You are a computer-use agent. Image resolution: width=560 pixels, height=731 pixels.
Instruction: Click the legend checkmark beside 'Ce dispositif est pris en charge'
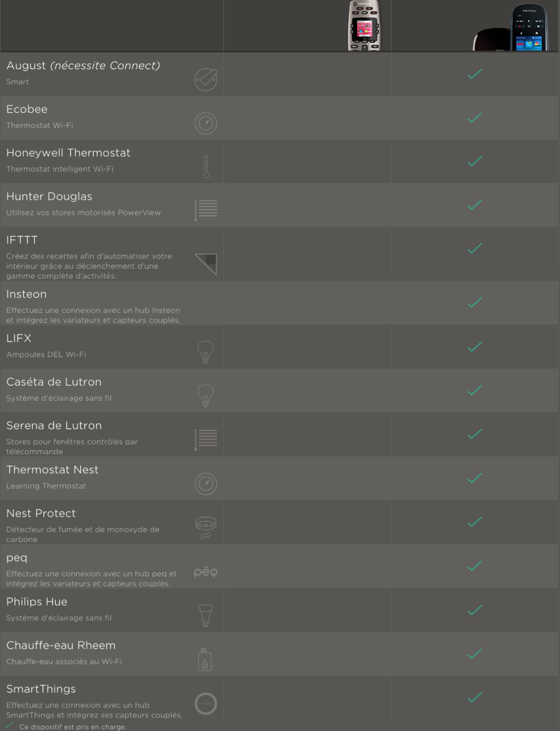click(9, 725)
